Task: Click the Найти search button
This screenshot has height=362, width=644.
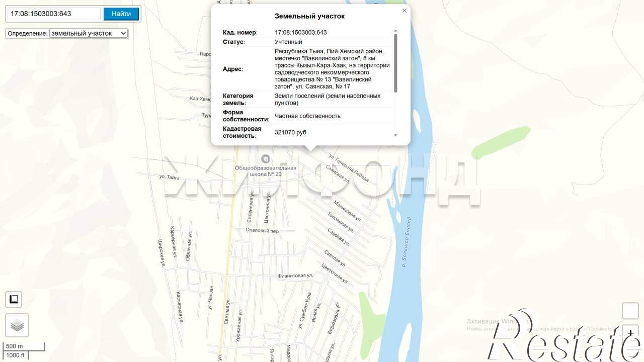Action: point(121,14)
